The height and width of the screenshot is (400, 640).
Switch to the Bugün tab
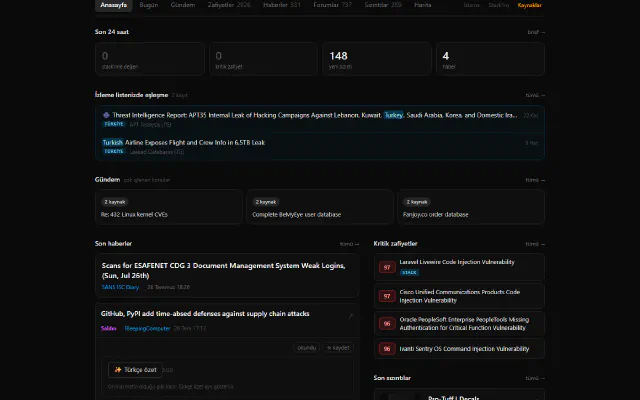pos(149,5)
